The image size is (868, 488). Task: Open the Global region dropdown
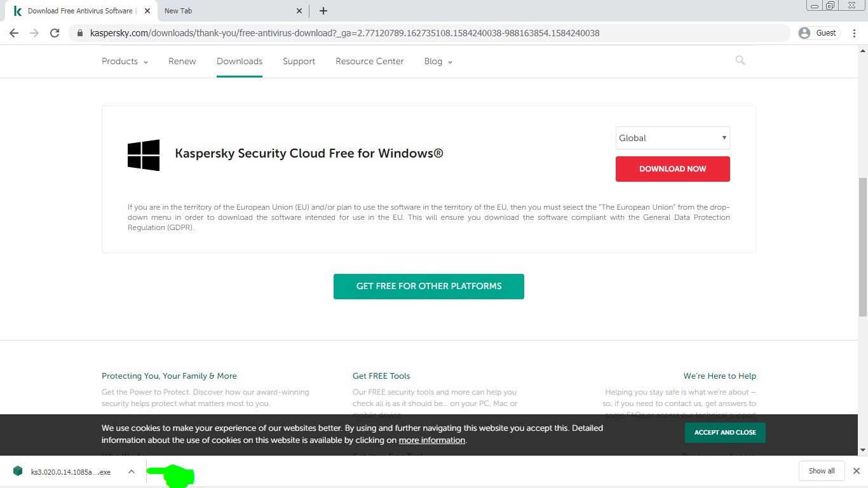673,138
